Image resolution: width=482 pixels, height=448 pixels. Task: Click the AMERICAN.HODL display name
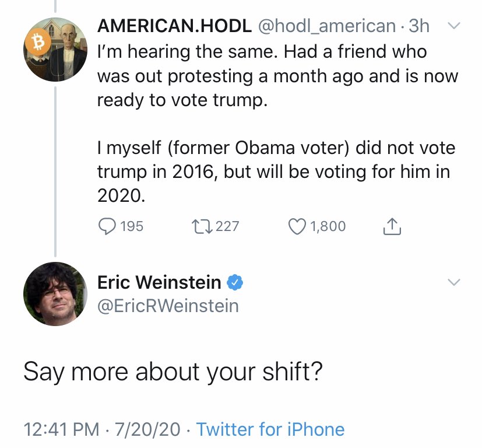coord(174,26)
